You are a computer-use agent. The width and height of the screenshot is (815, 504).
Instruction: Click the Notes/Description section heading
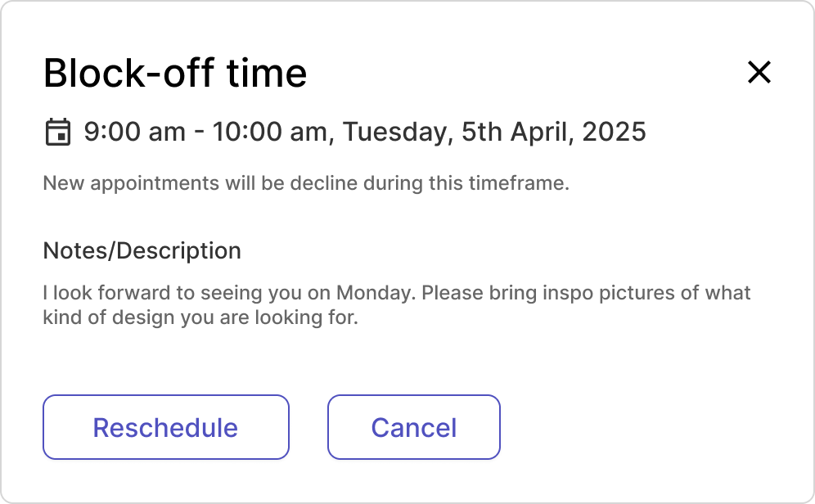tap(142, 250)
